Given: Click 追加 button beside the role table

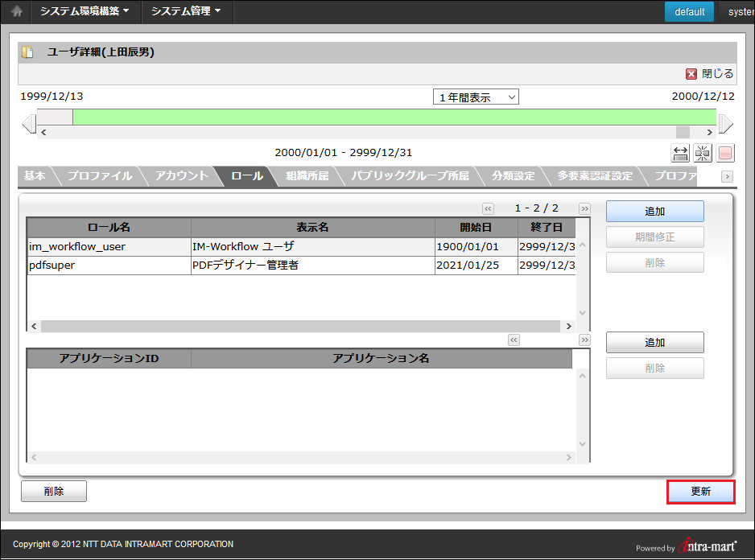Looking at the screenshot, I should tap(654, 212).
